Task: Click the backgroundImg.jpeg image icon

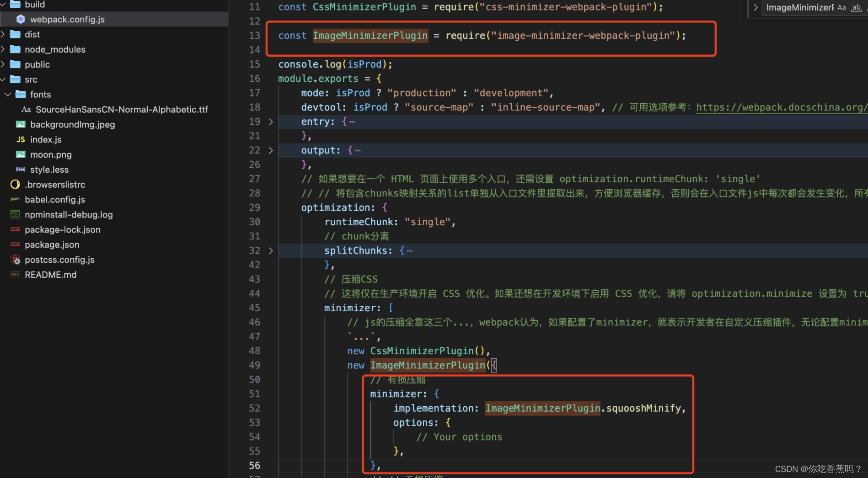Action: point(21,124)
